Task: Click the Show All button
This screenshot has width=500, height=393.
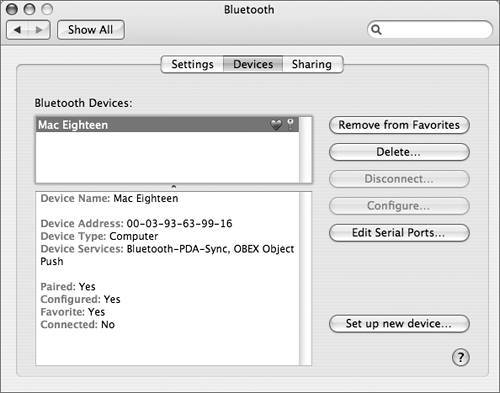Action: 91,30
